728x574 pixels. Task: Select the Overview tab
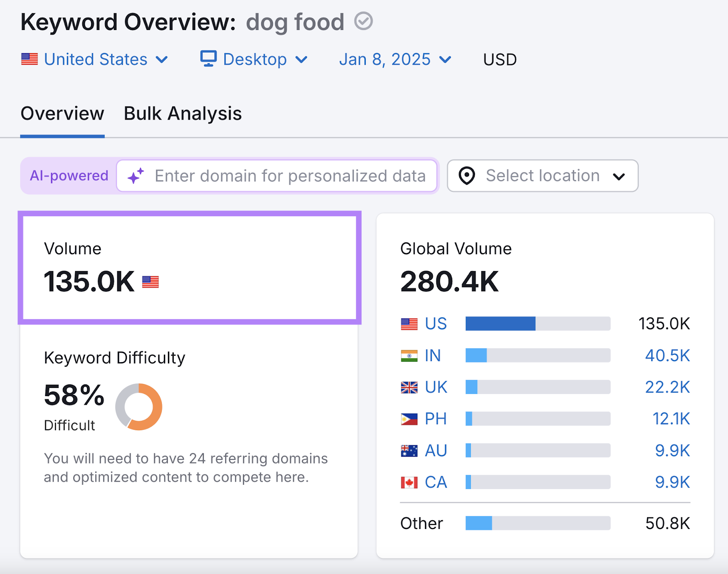coord(62,113)
